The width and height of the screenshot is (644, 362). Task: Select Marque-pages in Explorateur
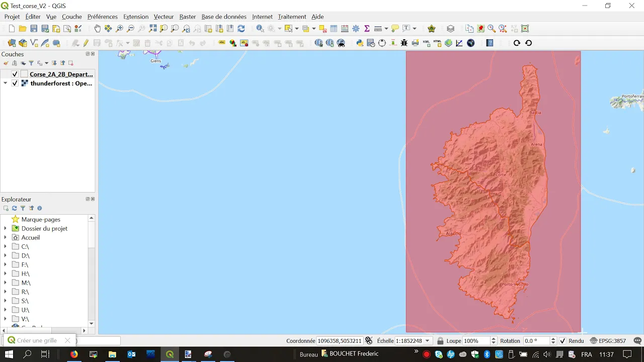(41, 219)
